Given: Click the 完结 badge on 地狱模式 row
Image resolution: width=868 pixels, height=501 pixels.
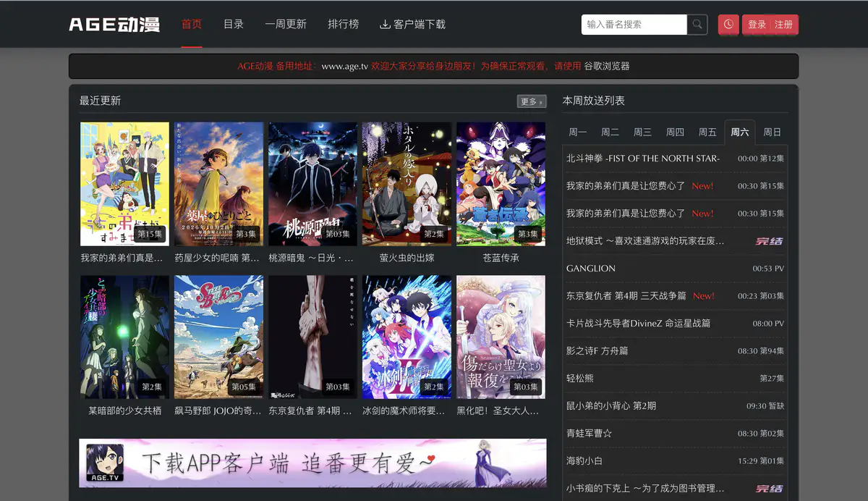Looking at the screenshot, I should click(770, 241).
